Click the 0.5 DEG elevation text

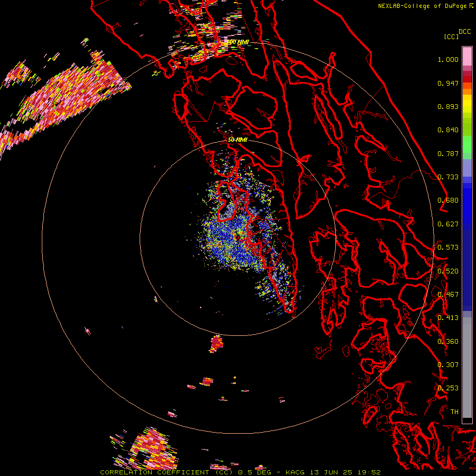coord(254,472)
